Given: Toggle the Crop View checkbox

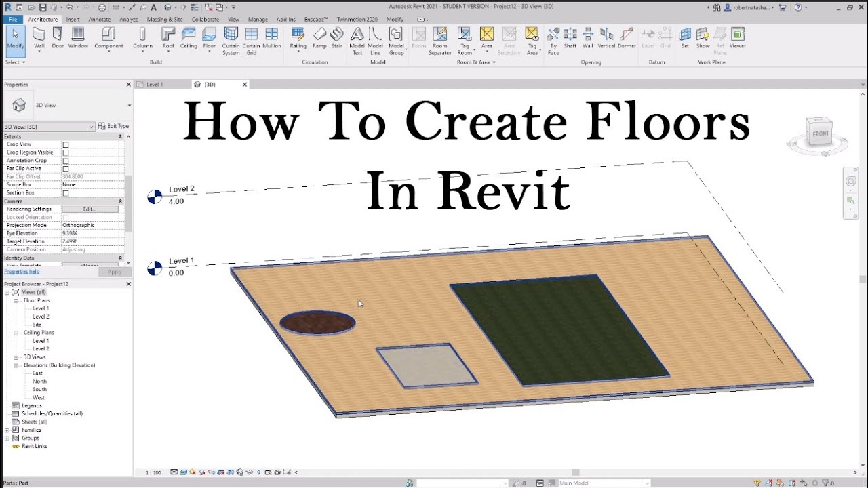Looking at the screenshot, I should coord(66,144).
